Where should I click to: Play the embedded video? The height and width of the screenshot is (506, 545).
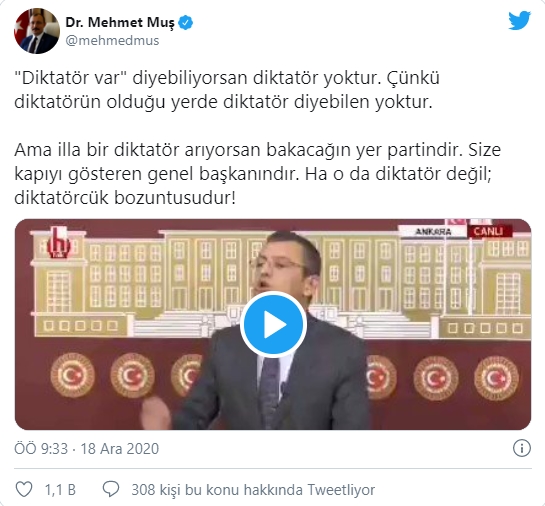[x=273, y=325]
